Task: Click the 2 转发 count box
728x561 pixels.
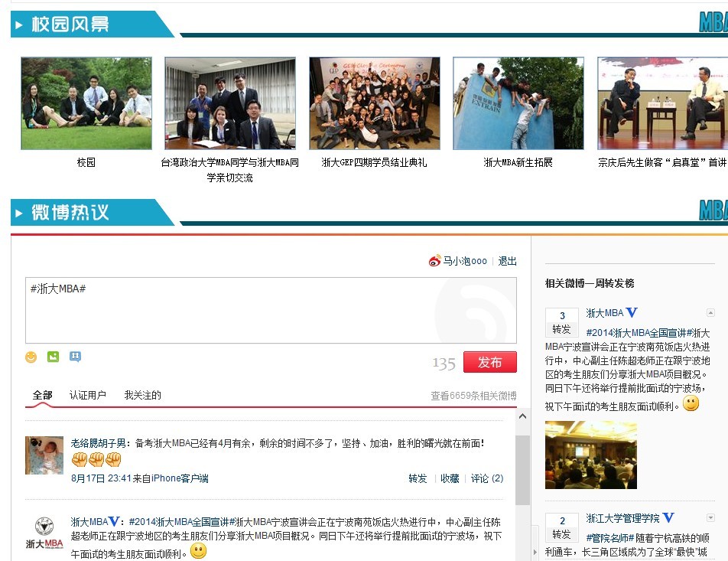Action: [562, 527]
